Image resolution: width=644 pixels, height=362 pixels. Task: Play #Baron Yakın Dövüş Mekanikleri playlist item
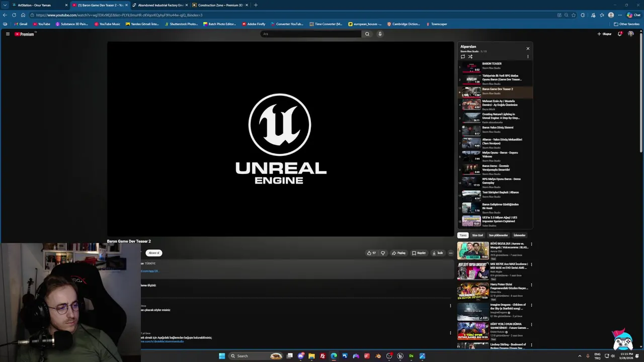(495, 143)
